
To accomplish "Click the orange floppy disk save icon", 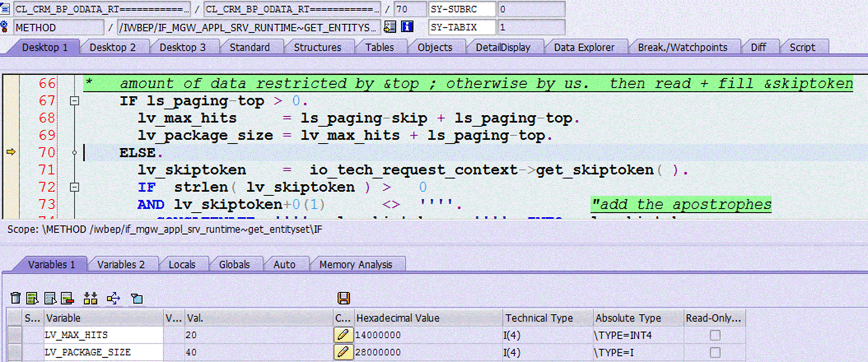I will (x=343, y=298).
